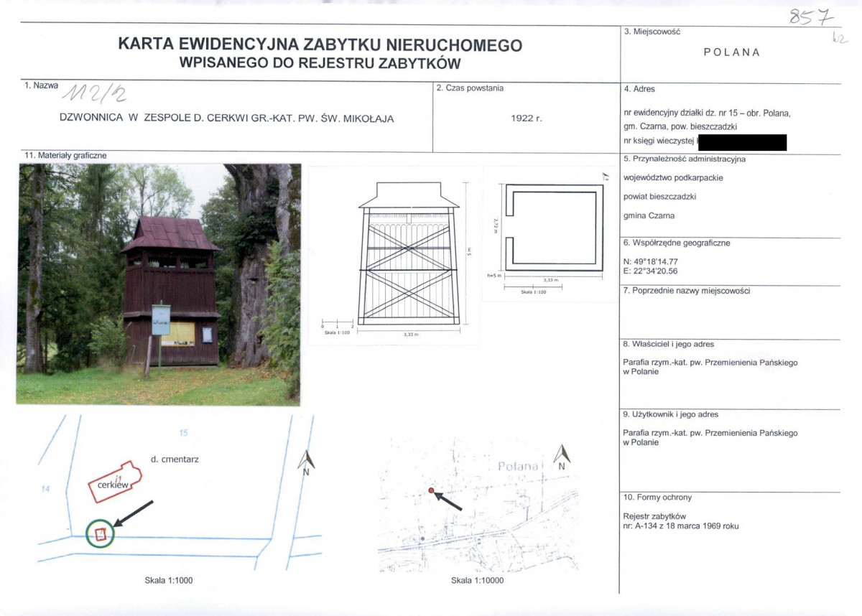Click the red cerkiew outline on site map
862x616 pixels.
115,481
